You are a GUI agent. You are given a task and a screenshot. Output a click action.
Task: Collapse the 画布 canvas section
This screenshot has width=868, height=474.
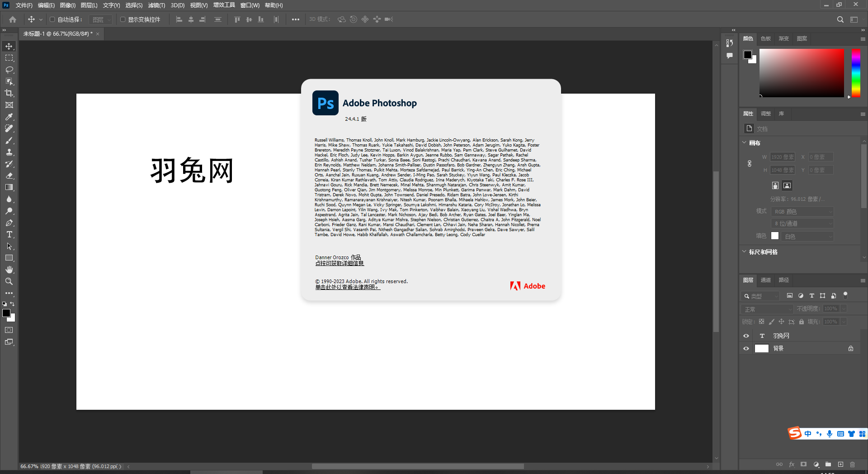coord(745,142)
